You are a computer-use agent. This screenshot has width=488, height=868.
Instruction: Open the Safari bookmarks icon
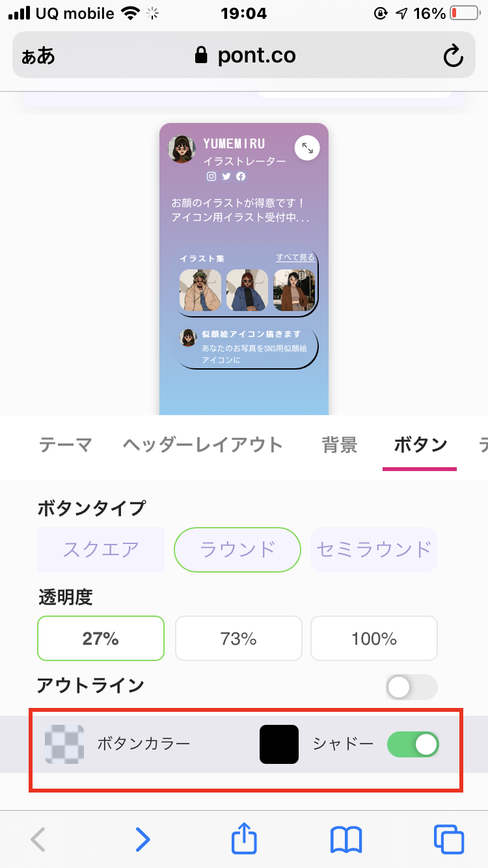click(x=346, y=839)
